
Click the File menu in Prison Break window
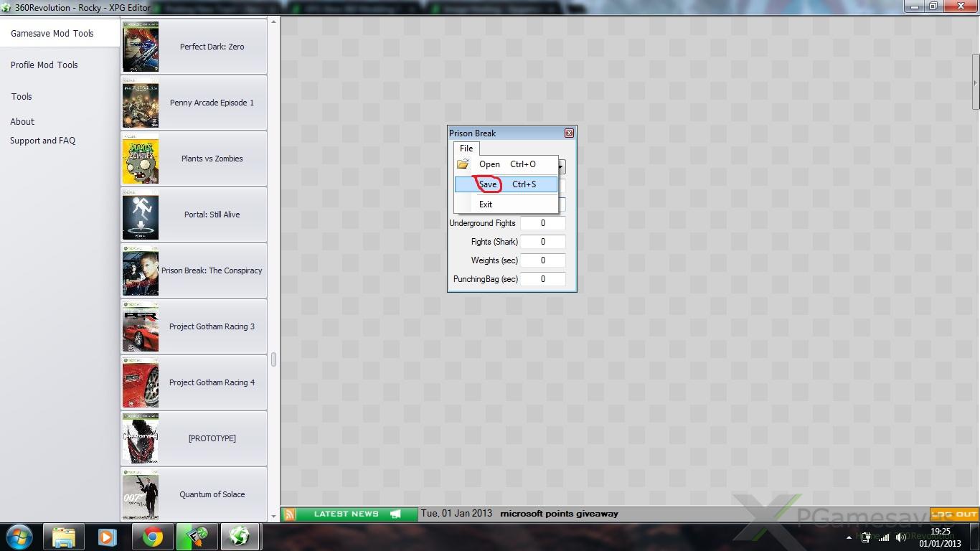point(466,149)
